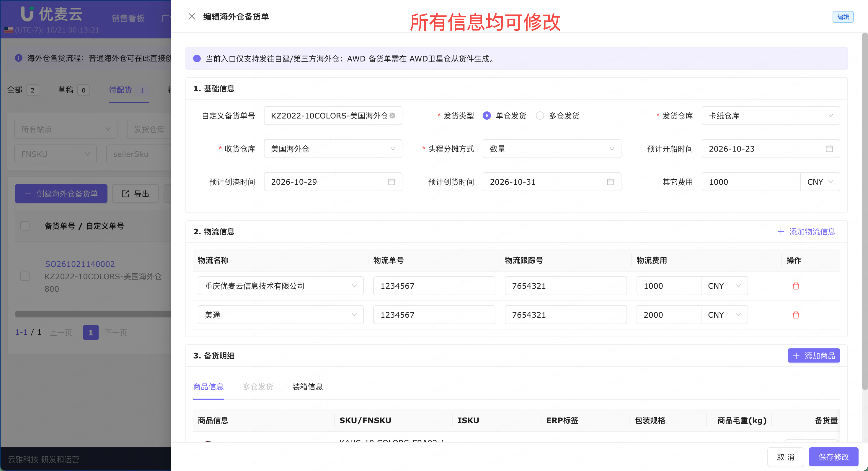Open logistics name dropdown 美通
868x471 pixels.
280,315
